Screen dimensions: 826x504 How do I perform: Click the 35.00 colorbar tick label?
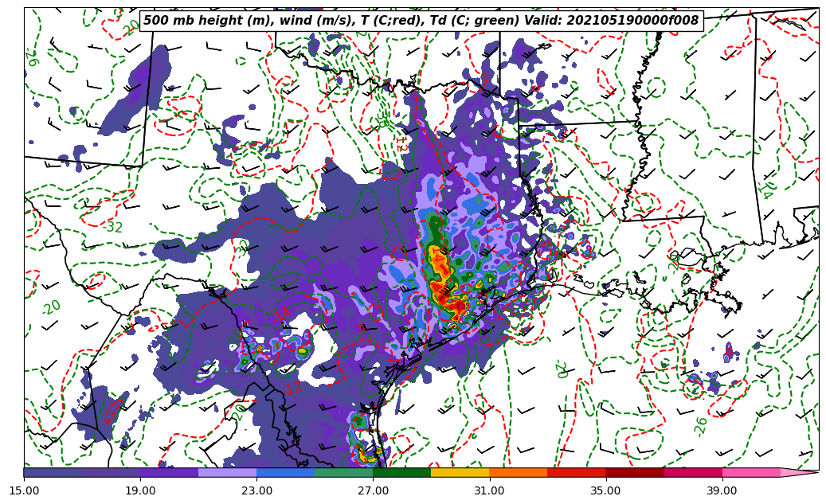[x=605, y=490]
